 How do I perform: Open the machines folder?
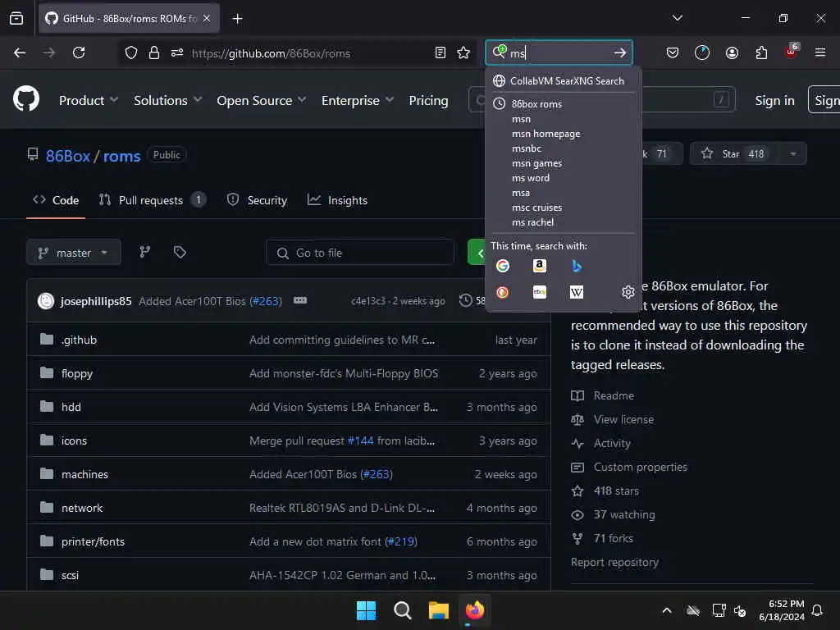coord(84,474)
